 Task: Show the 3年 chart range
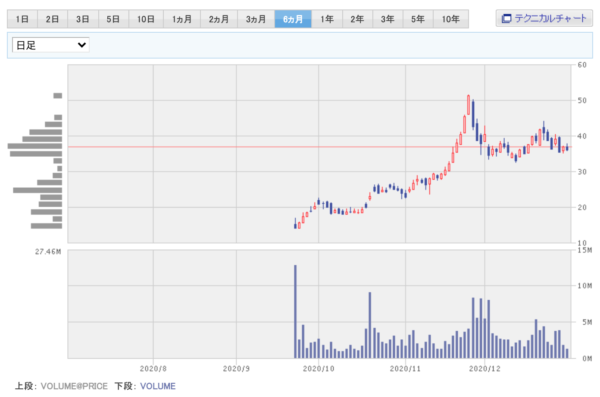[388, 19]
